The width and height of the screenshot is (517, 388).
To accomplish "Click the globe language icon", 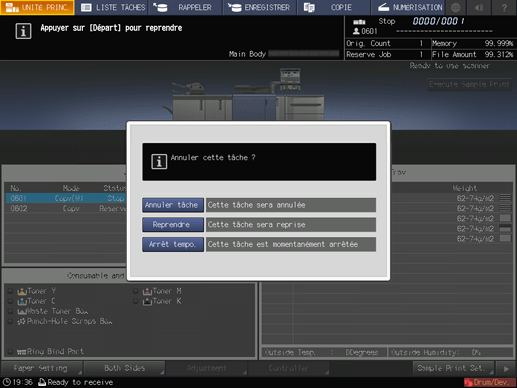I will click(455, 7).
